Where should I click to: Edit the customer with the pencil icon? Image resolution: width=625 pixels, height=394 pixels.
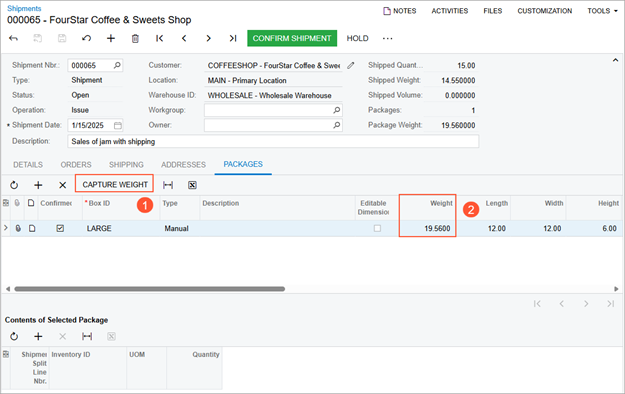tap(351, 65)
